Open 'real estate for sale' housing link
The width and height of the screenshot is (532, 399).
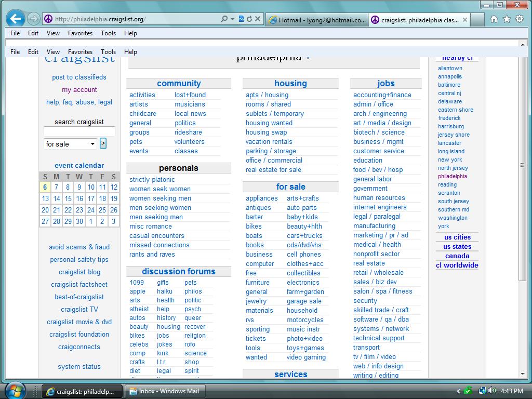pos(273,170)
